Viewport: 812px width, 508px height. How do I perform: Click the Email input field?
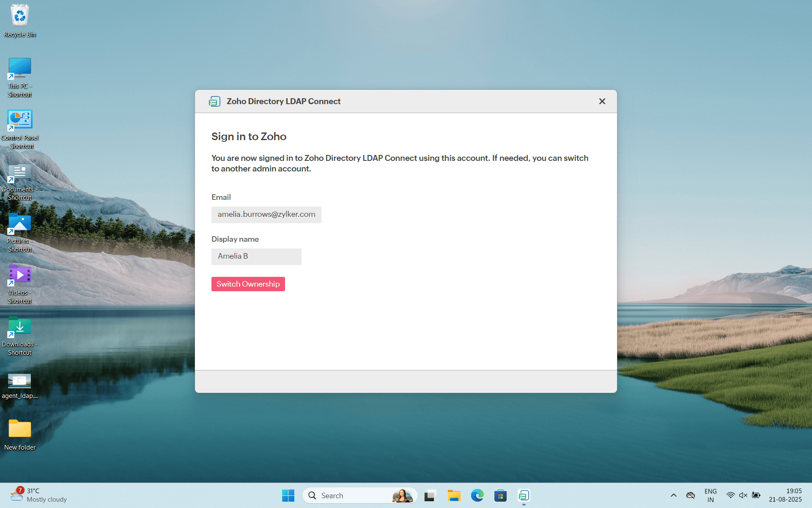tap(266, 215)
